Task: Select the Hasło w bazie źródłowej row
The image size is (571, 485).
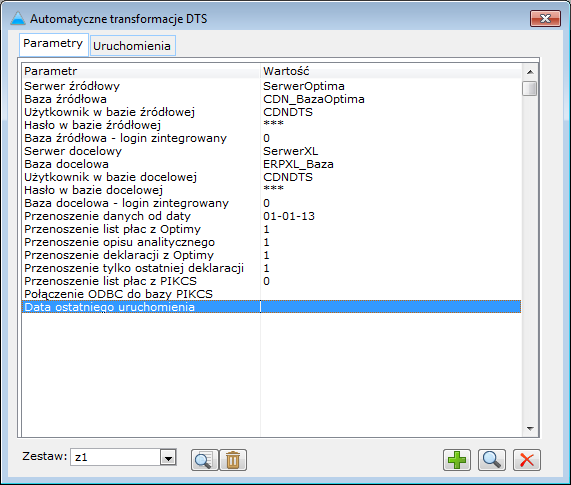Action: pos(271,125)
